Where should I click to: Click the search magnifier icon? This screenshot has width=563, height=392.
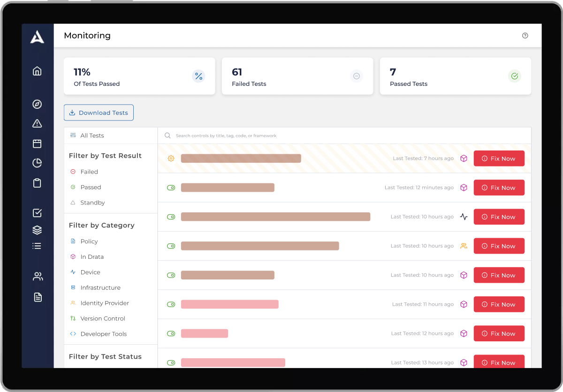pos(167,136)
